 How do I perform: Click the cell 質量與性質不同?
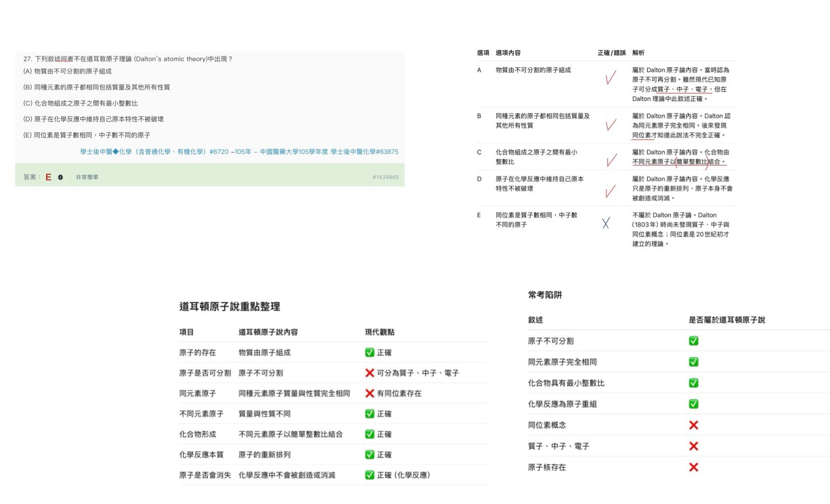pyautogui.click(x=264, y=414)
